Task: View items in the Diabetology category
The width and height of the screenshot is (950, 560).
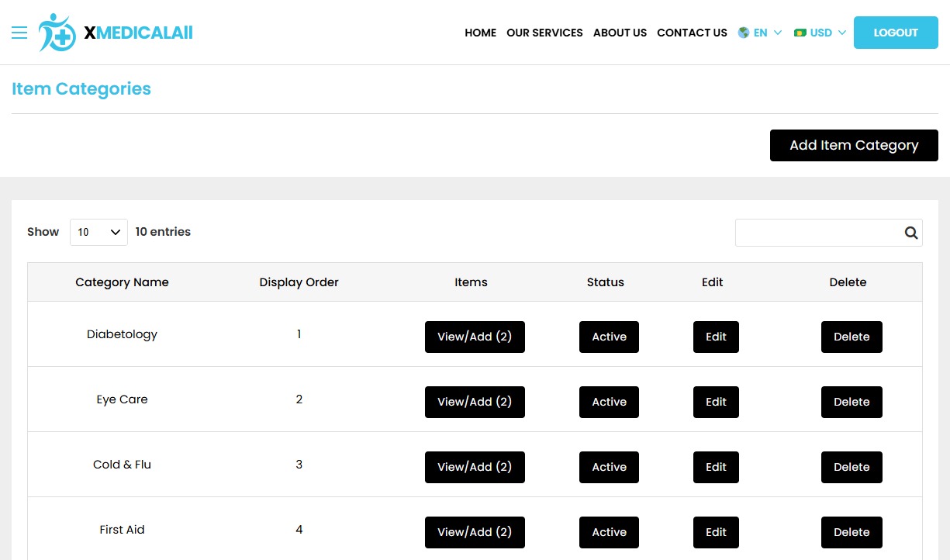Action: pos(475,337)
